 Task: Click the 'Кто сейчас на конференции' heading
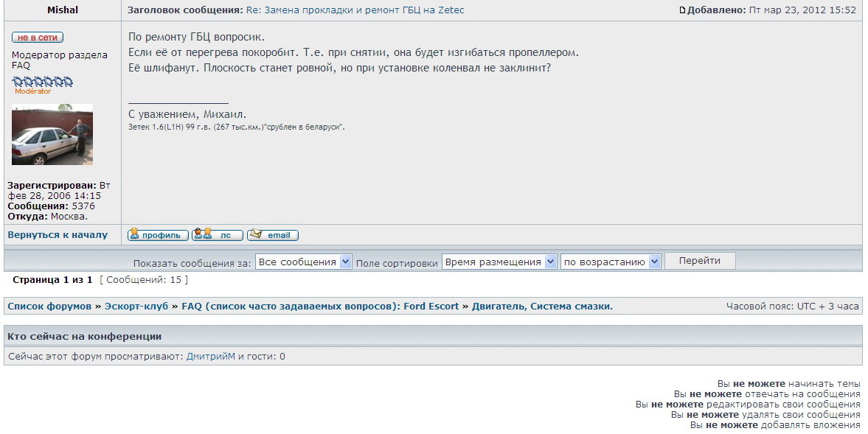click(85, 337)
